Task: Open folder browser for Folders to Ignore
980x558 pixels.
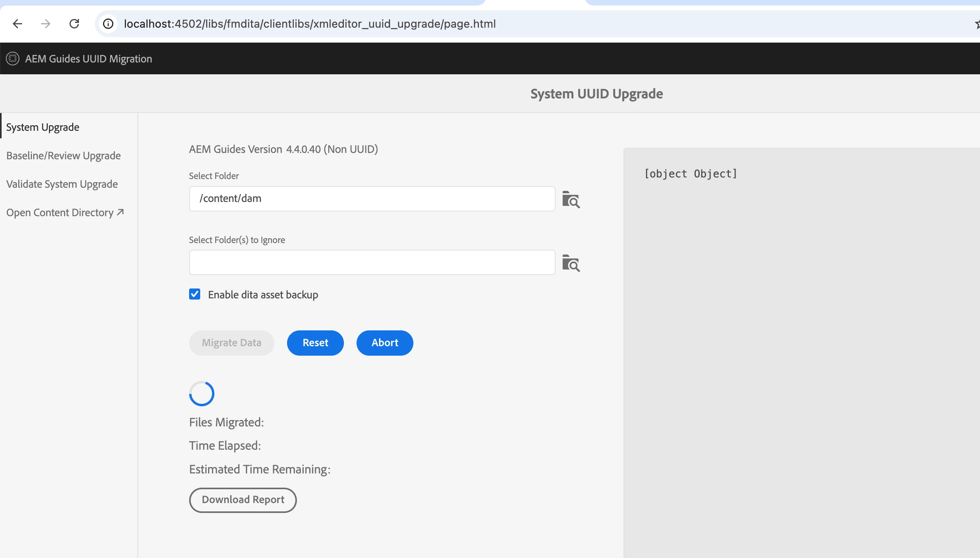Action: pos(571,263)
